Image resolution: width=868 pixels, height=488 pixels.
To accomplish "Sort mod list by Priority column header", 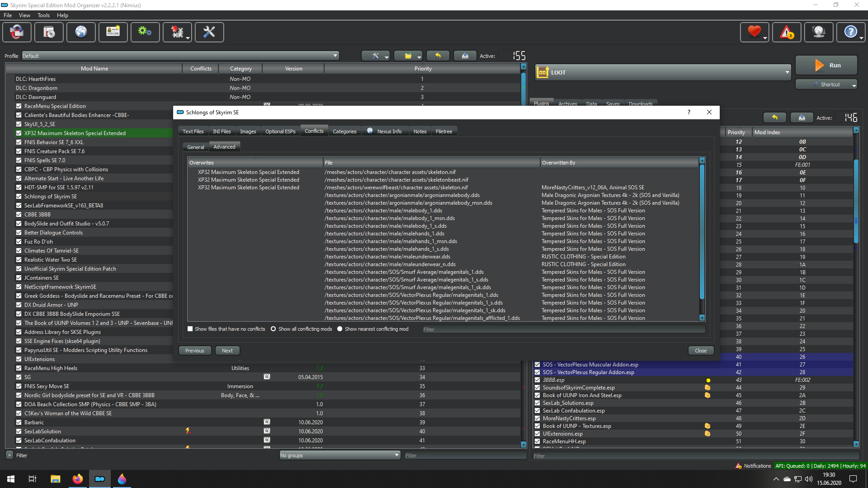I will tap(423, 69).
